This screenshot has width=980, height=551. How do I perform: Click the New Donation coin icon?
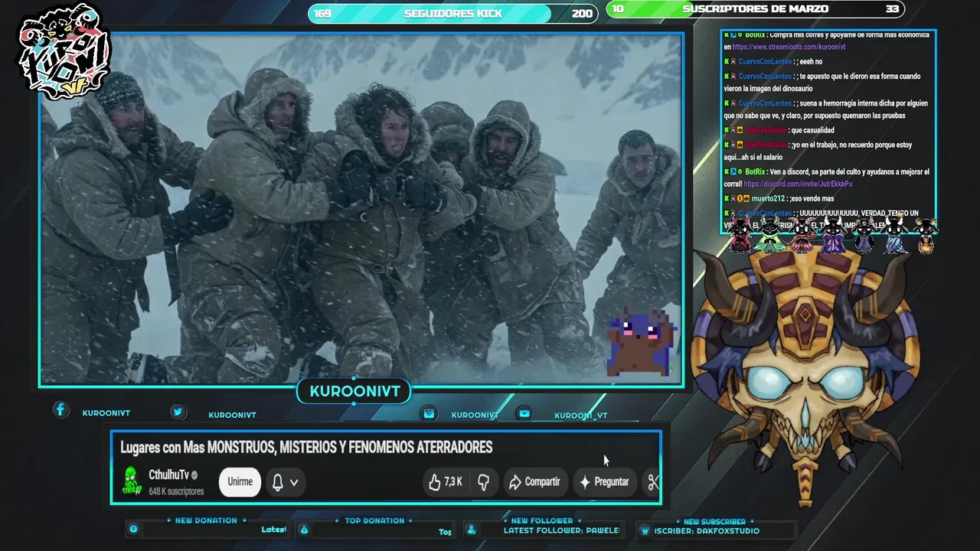(133, 529)
